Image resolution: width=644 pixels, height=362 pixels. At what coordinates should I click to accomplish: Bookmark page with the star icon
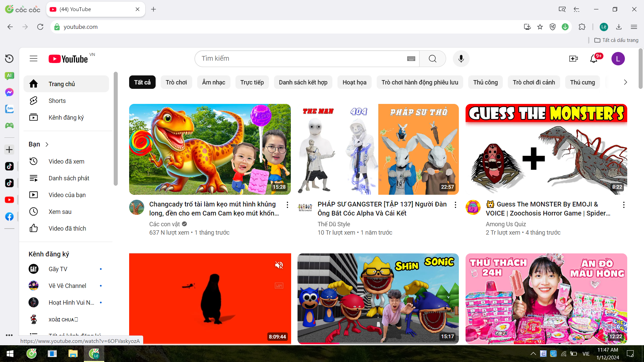tap(540, 27)
